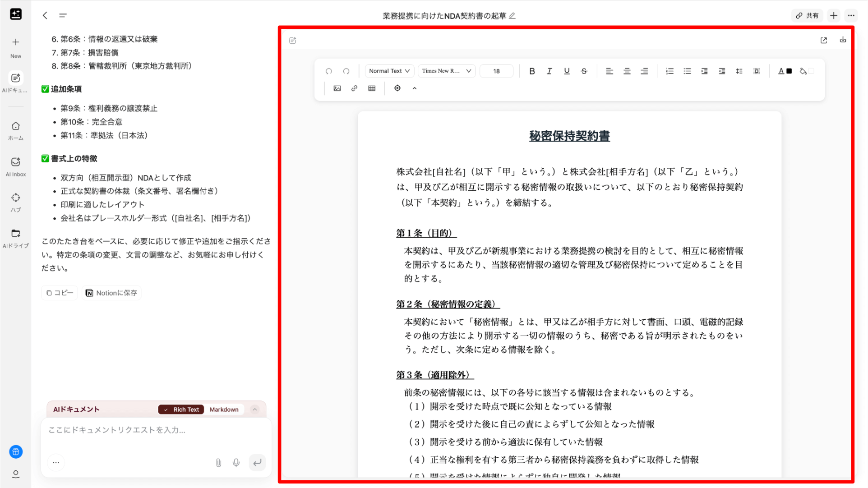Click the コピー button

60,293
